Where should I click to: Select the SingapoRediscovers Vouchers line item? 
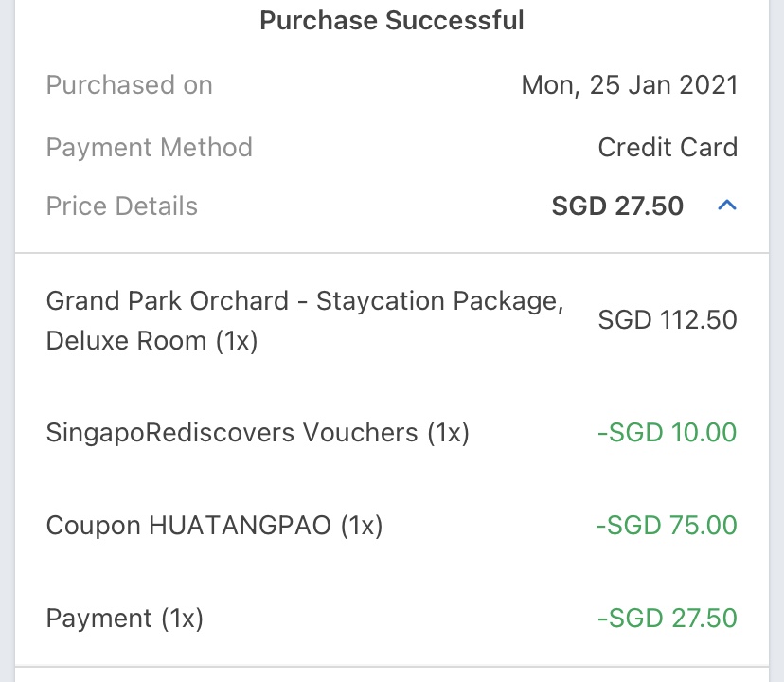pyautogui.click(x=258, y=433)
